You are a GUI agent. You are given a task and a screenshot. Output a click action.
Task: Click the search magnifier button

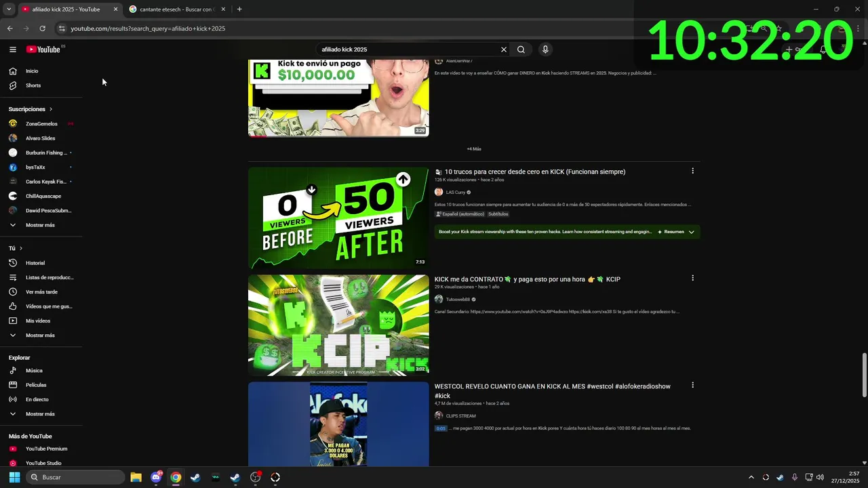coord(521,49)
